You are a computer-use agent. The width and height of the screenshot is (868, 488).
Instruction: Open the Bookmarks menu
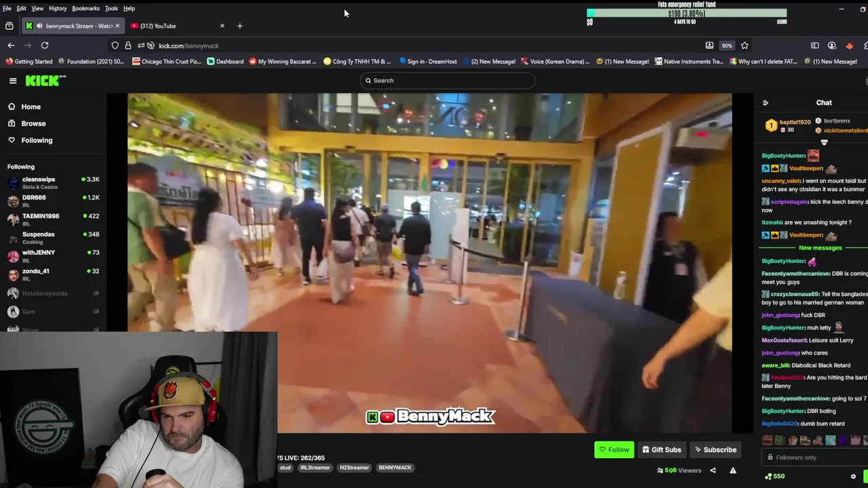point(85,8)
